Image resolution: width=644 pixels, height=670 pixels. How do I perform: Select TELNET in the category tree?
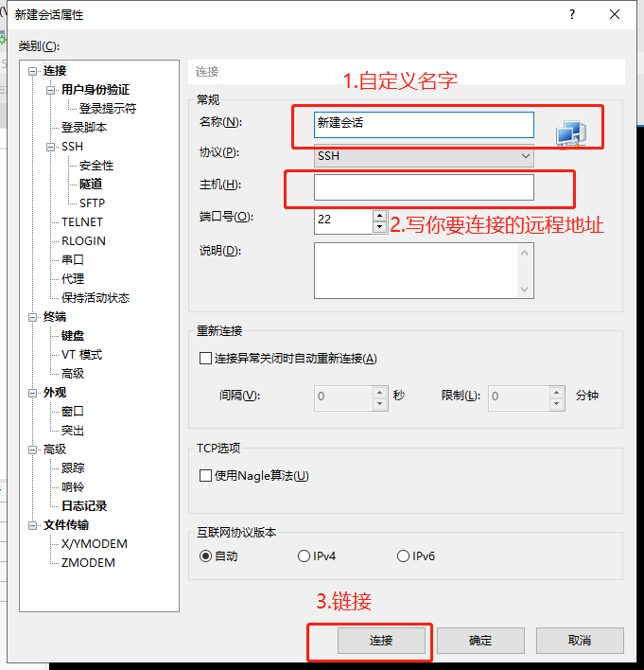(82, 222)
